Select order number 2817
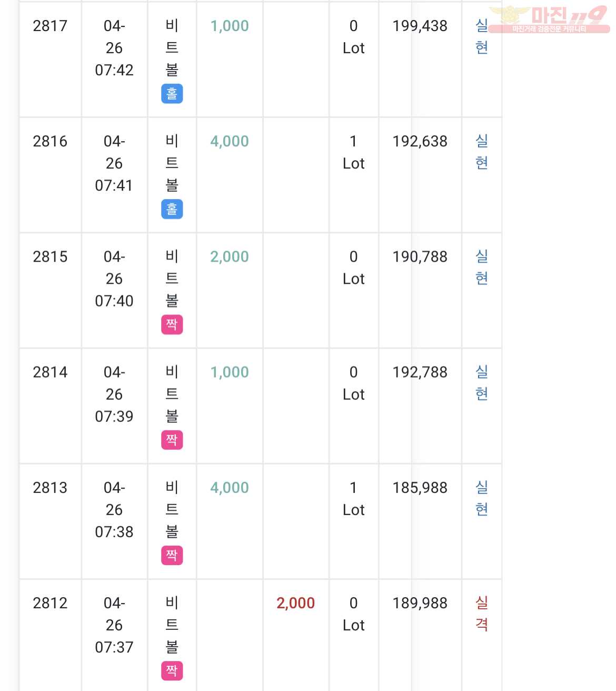Image resolution: width=616 pixels, height=691 pixels. [50, 26]
